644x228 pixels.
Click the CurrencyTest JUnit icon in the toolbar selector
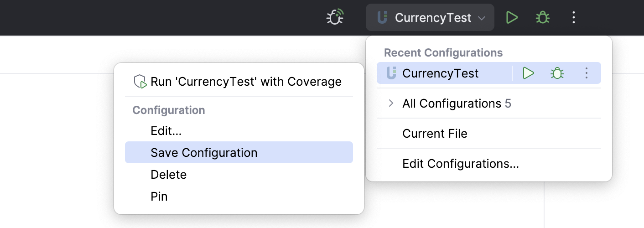click(382, 18)
